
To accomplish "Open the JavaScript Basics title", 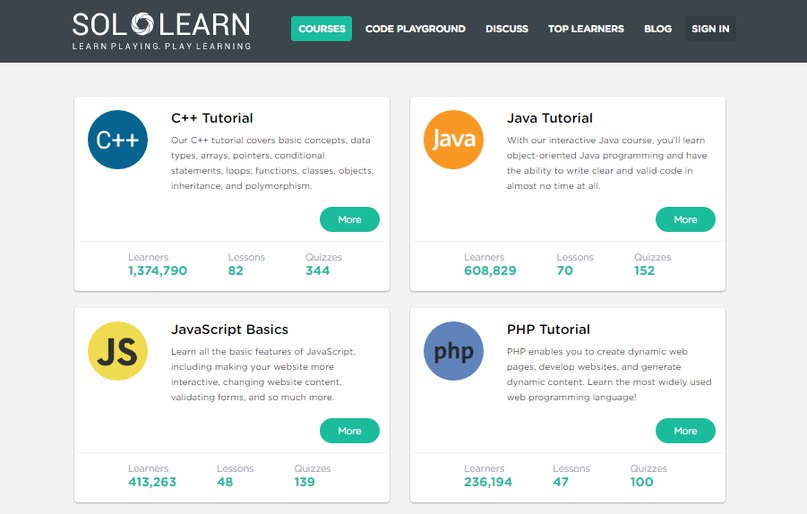I will 230,329.
